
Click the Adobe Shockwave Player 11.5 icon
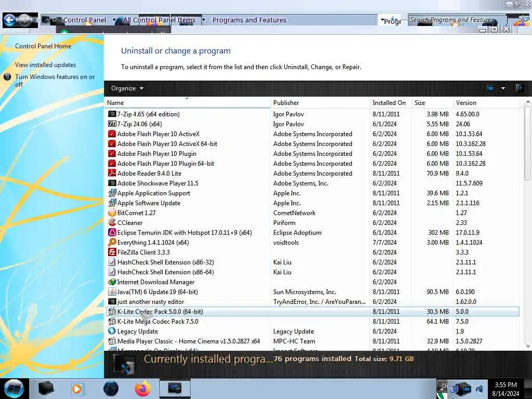(x=112, y=183)
